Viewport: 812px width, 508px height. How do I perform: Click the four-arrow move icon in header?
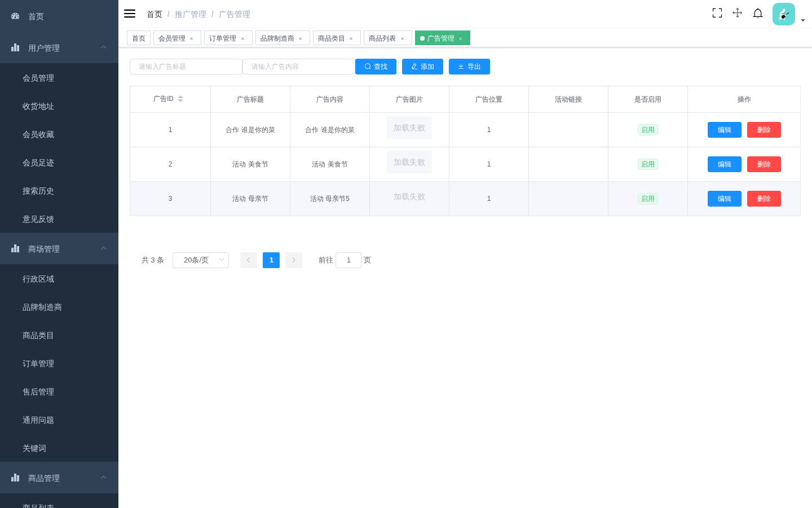click(737, 13)
